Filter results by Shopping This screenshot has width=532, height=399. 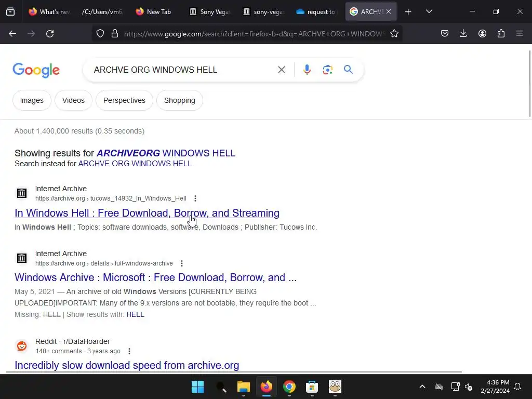tap(180, 100)
